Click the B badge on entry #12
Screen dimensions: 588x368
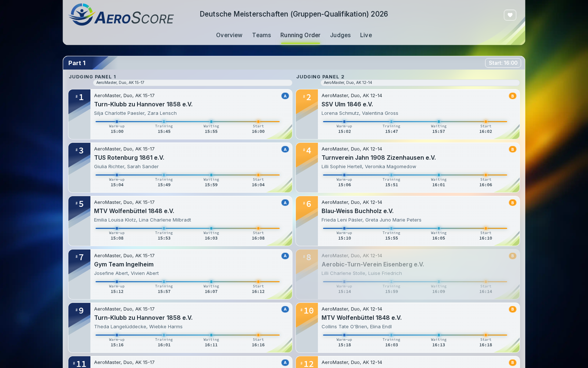pos(512,362)
